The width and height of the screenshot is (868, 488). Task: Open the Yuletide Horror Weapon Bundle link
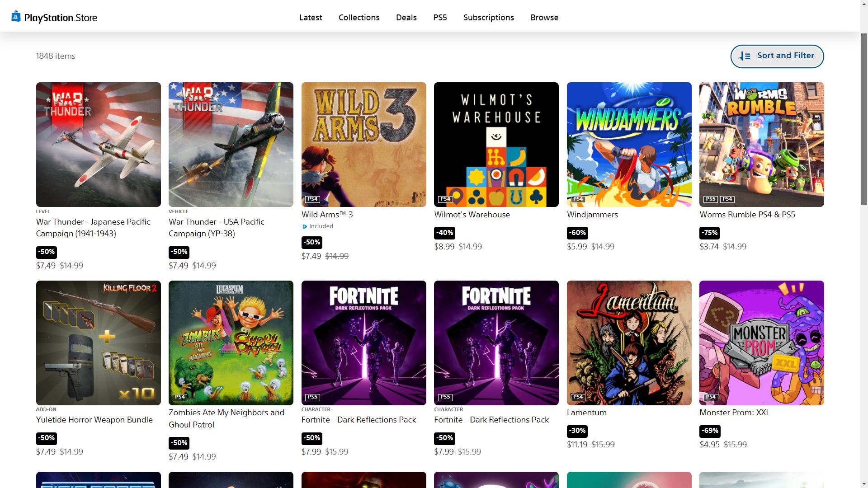point(94,420)
